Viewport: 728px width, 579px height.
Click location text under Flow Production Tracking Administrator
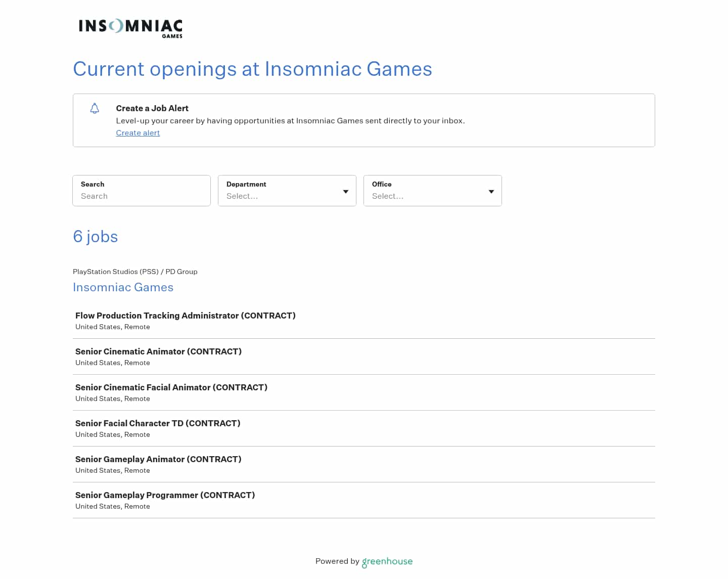[x=113, y=327]
